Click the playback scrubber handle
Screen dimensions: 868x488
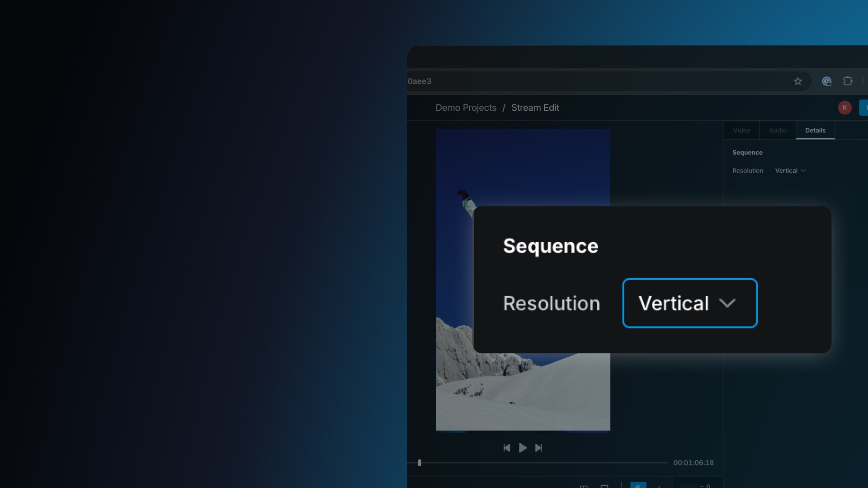coord(420,463)
